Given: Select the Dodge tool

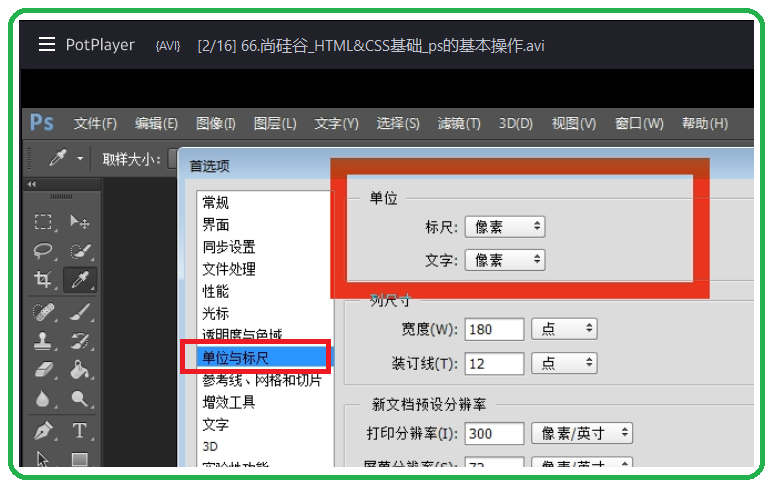Looking at the screenshot, I should (80, 399).
